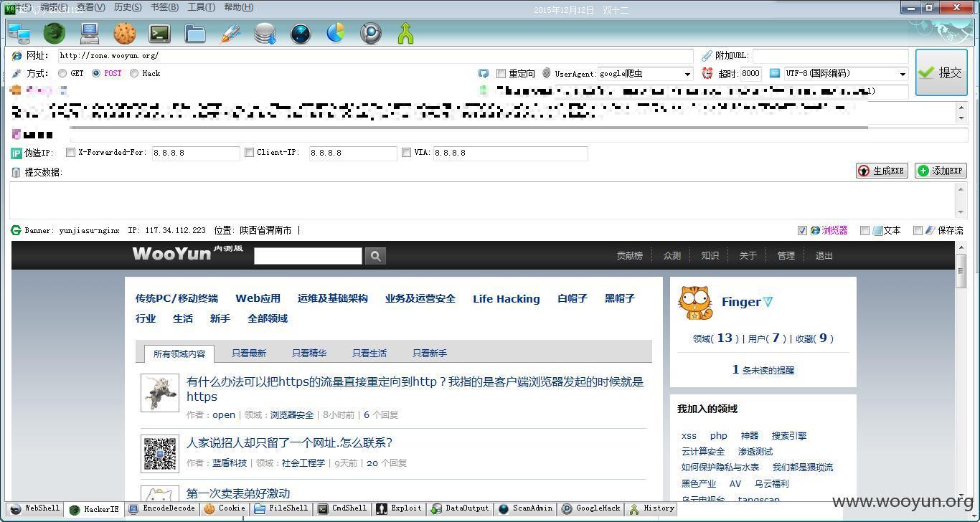Viewport: 980px width, 522px height.
Task: Open the WebShell manager icon in the top toolbar
Action: 19,33
